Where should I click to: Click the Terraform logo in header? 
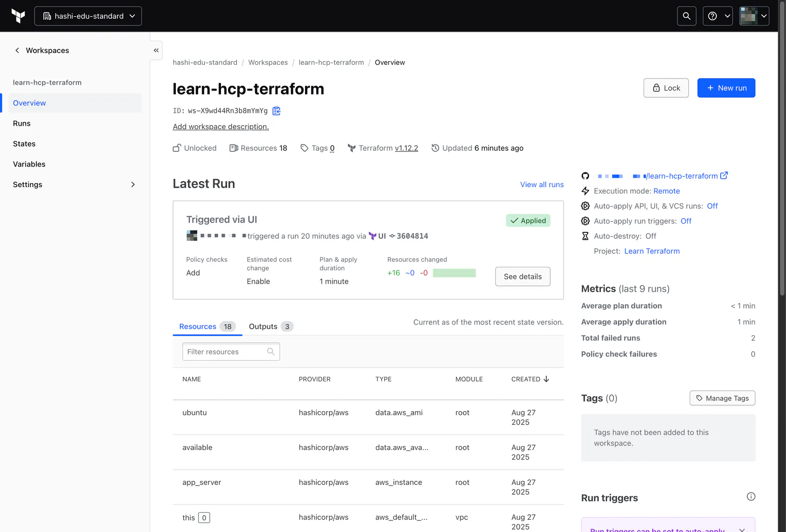pos(18,16)
